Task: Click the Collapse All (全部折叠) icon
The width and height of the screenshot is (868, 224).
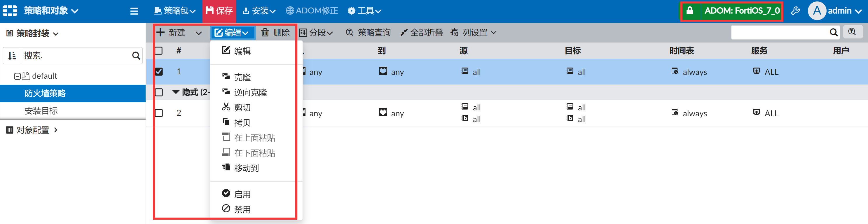Action: coord(404,32)
